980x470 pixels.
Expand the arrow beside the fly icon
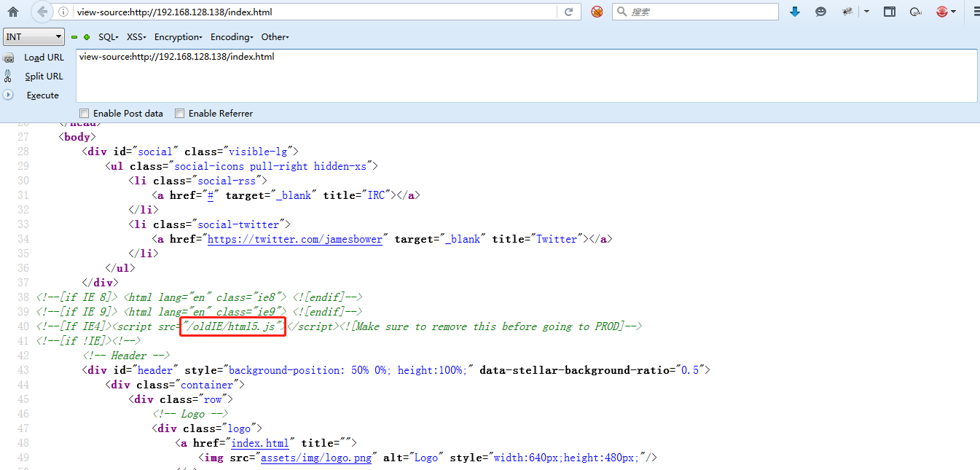(866, 12)
